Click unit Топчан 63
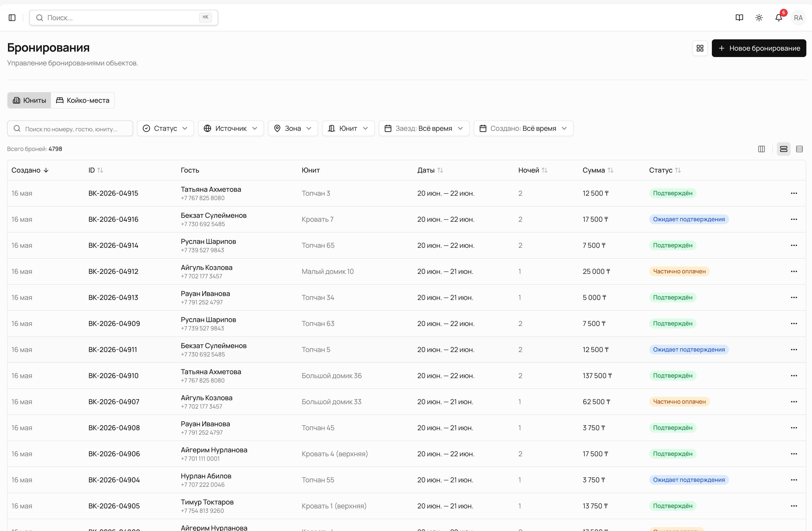Image resolution: width=812 pixels, height=531 pixels. coord(318,324)
